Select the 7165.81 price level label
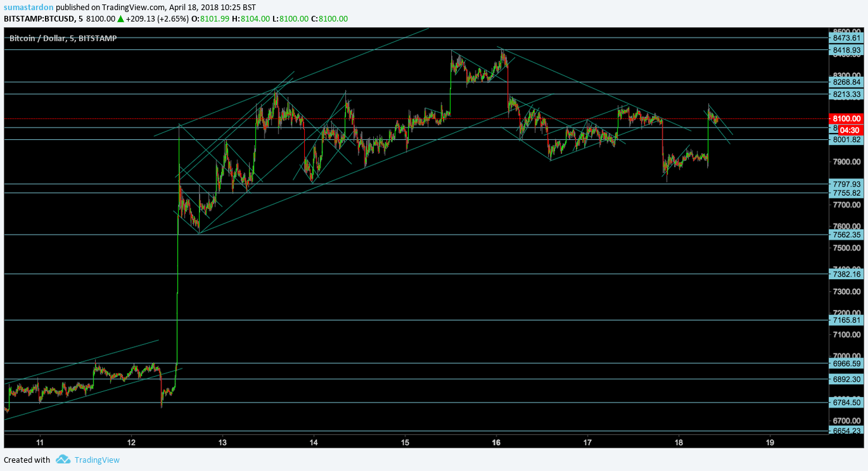868x471 pixels. click(x=846, y=320)
